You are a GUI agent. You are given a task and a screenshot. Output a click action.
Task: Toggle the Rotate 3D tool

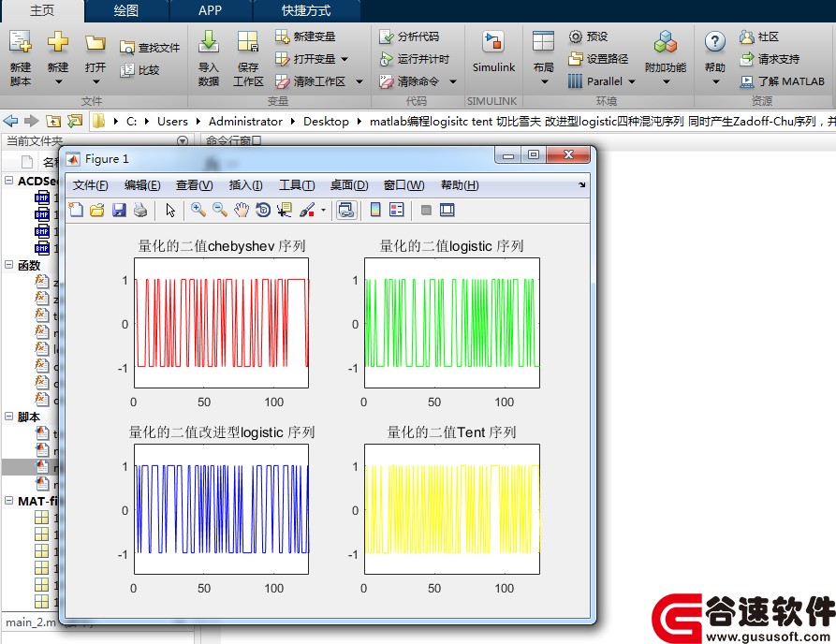[x=263, y=210]
